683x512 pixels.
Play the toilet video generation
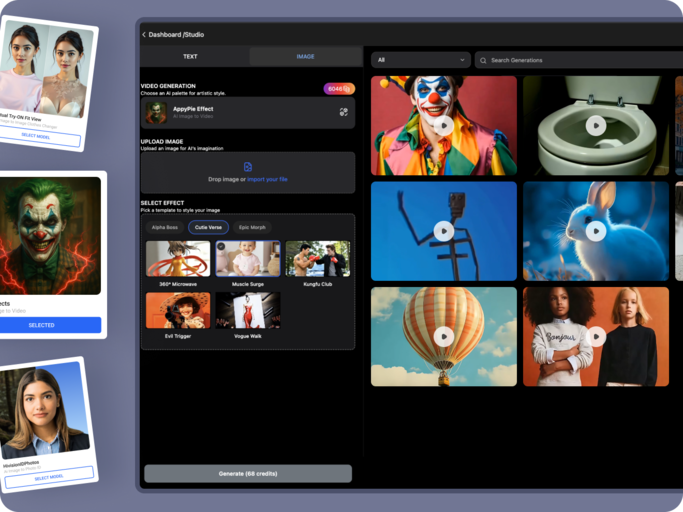pos(595,125)
